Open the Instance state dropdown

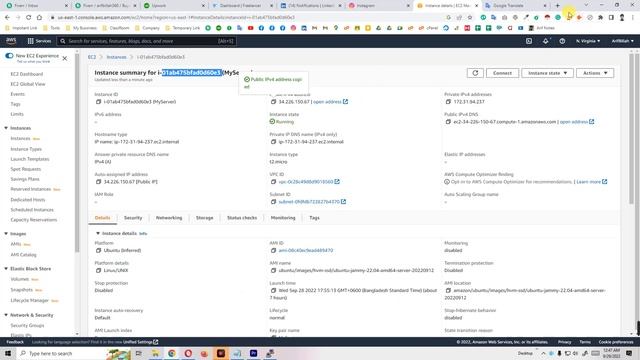click(x=547, y=73)
